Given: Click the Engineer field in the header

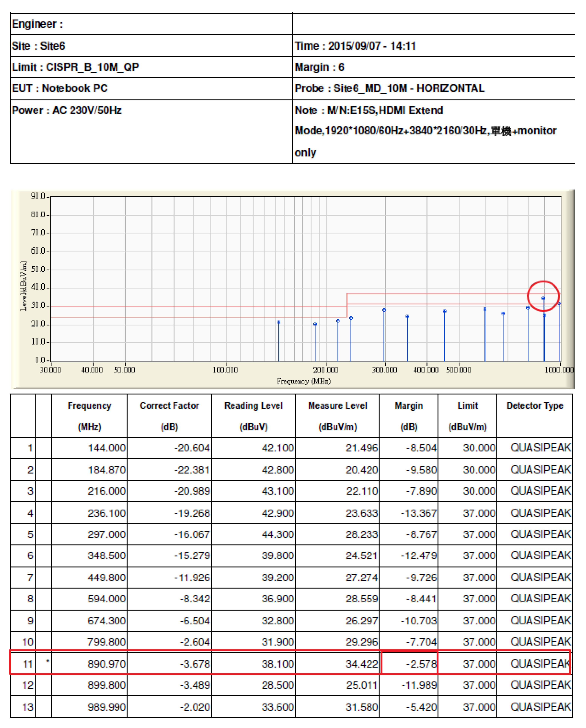Looking at the screenshot, I should [x=37, y=24].
